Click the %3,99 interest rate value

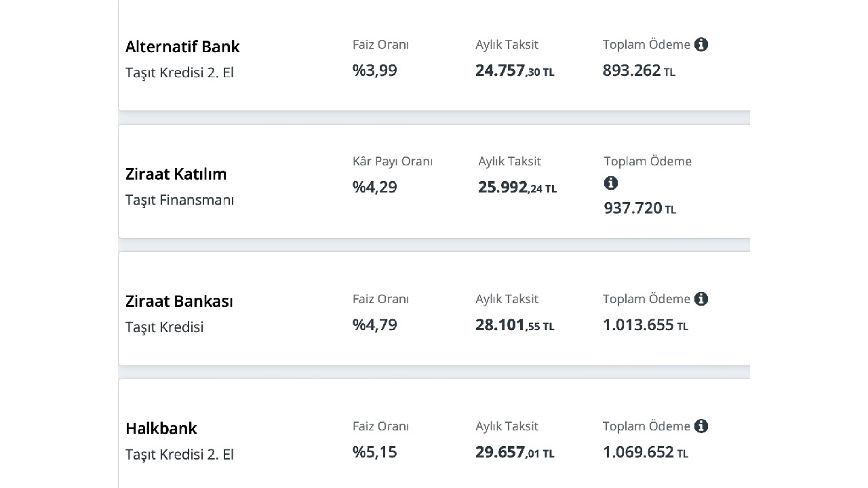375,70
